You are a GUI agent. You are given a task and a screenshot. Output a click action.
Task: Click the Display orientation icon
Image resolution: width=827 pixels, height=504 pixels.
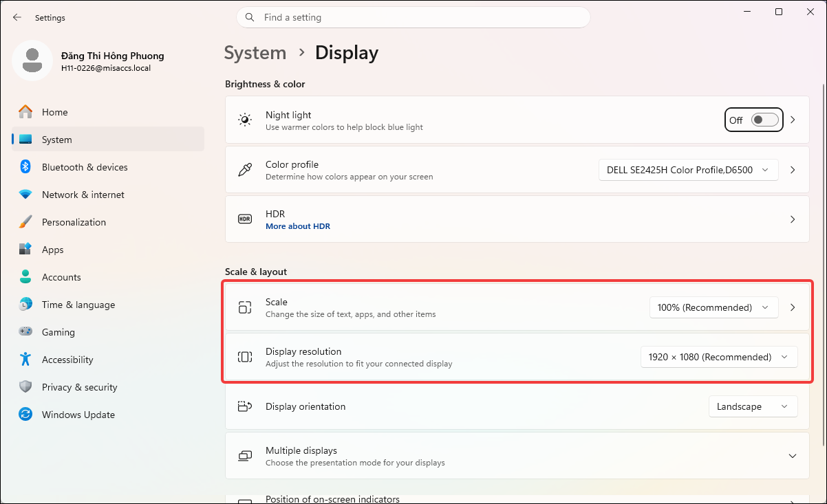pyautogui.click(x=245, y=406)
